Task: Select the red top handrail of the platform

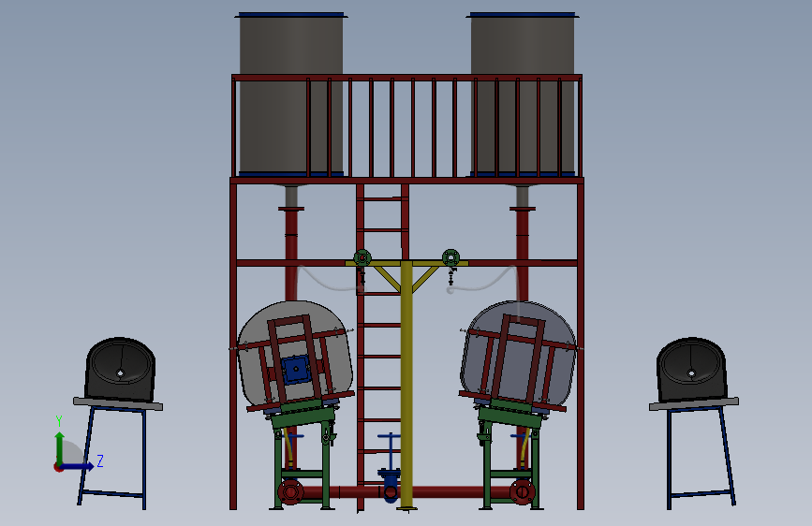Action: [x=407, y=79]
